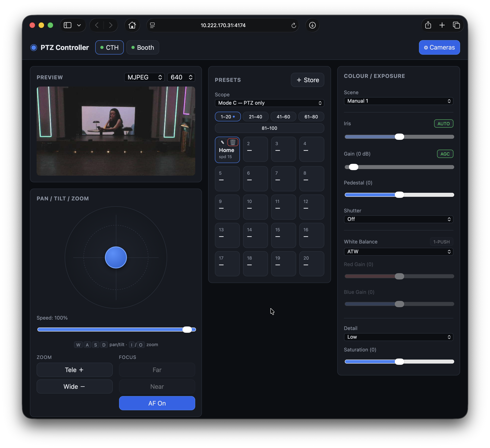The image size is (490, 448).
Task: Click the Share icon in Safari toolbar
Action: point(428,25)
